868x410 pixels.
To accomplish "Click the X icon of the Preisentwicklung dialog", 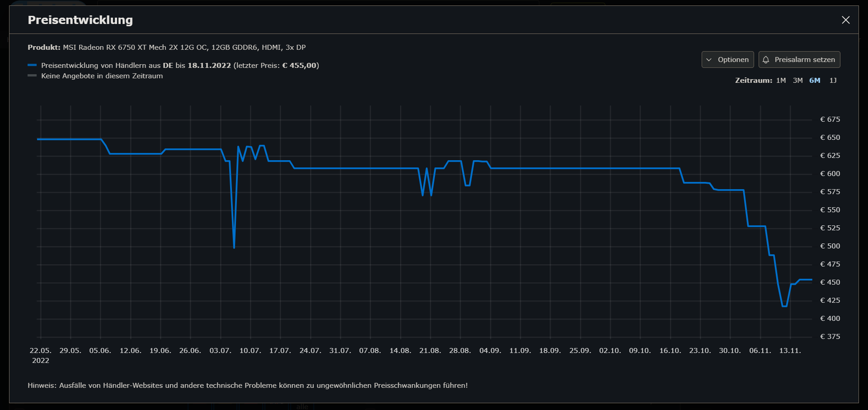I will [846, 20].
